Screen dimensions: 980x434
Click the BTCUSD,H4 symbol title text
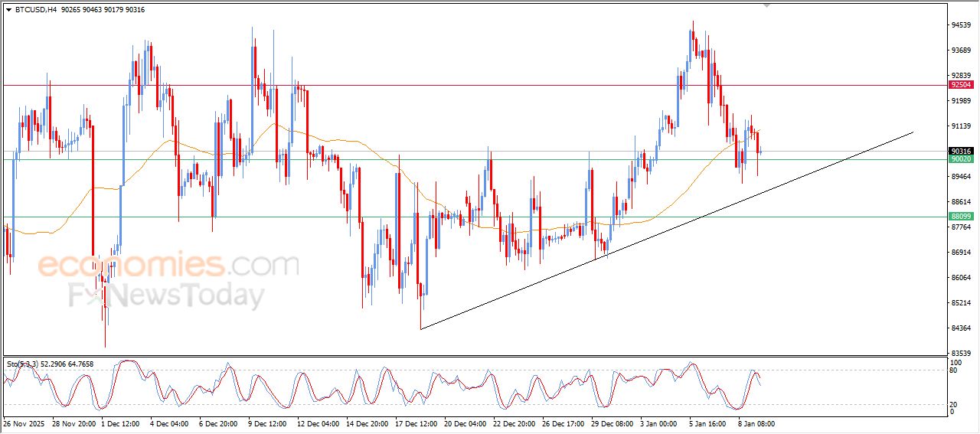point(35,10)
